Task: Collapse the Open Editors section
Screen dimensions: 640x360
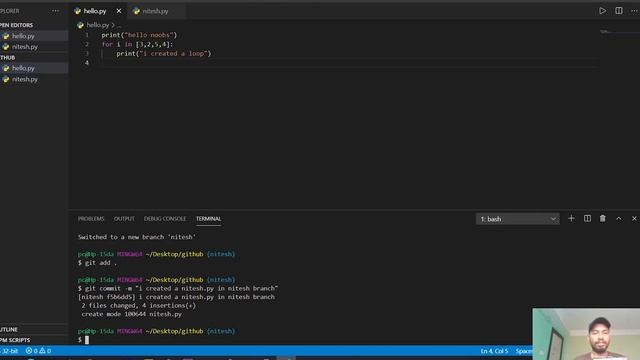Action: pos(16,25)
